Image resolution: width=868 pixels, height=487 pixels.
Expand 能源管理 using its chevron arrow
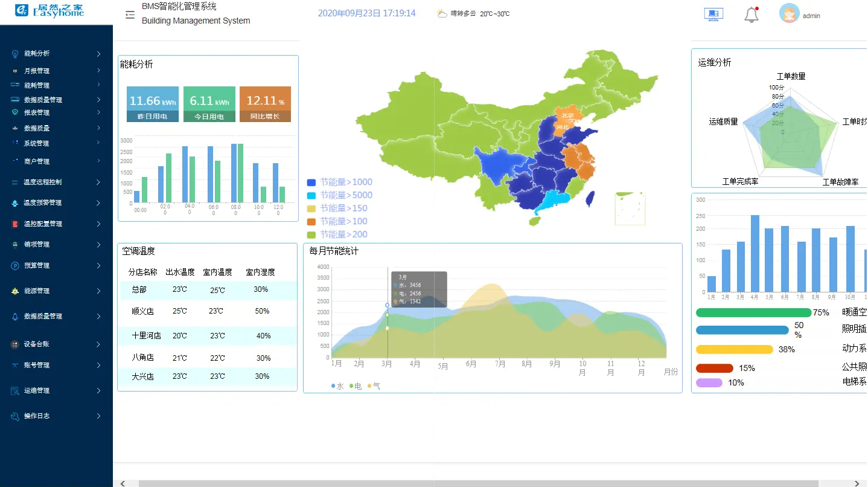[98, 291]
